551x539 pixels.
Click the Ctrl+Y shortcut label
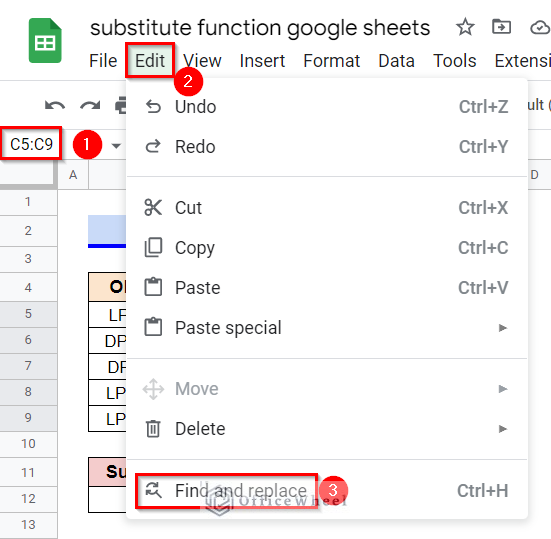pos(484,147)
